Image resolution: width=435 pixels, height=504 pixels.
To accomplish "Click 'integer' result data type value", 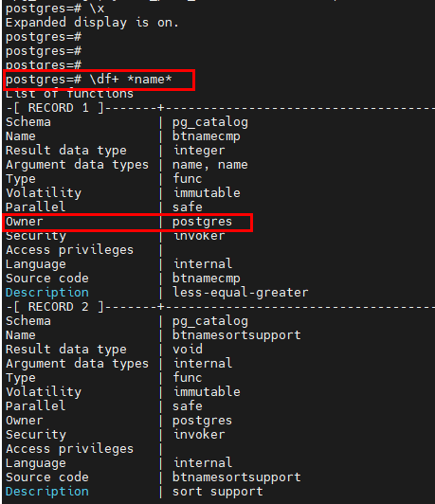I will [x=199, y=151].
